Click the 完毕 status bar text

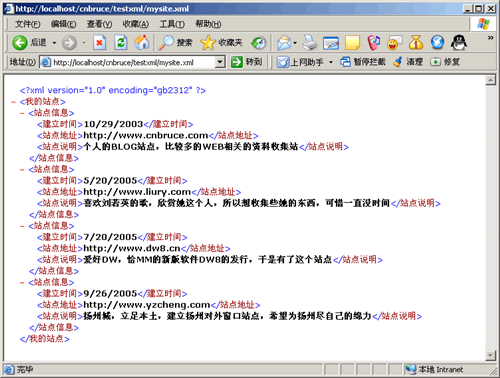tap(25, 369)
